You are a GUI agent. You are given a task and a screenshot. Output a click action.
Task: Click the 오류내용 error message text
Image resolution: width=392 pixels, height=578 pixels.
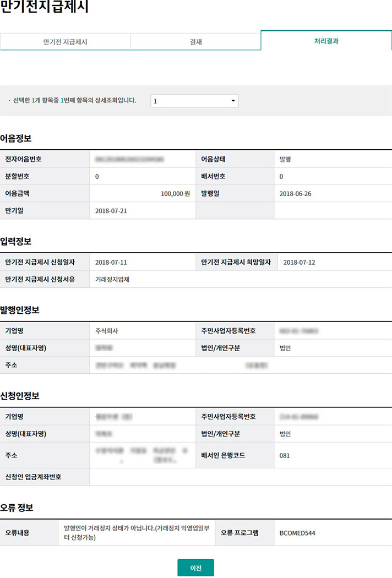(135, 533)
